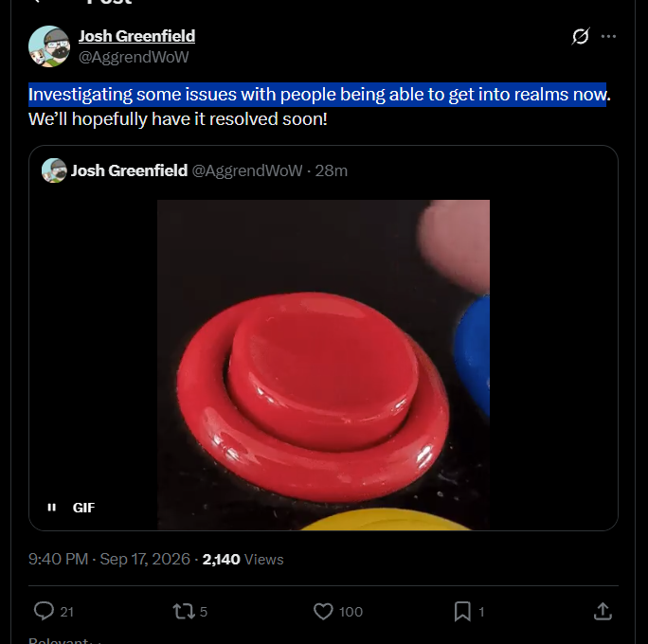The height and width of the screenshot is (644, 648).
Task: Open the red button GIF thumbnail
Action: (323, 365)
